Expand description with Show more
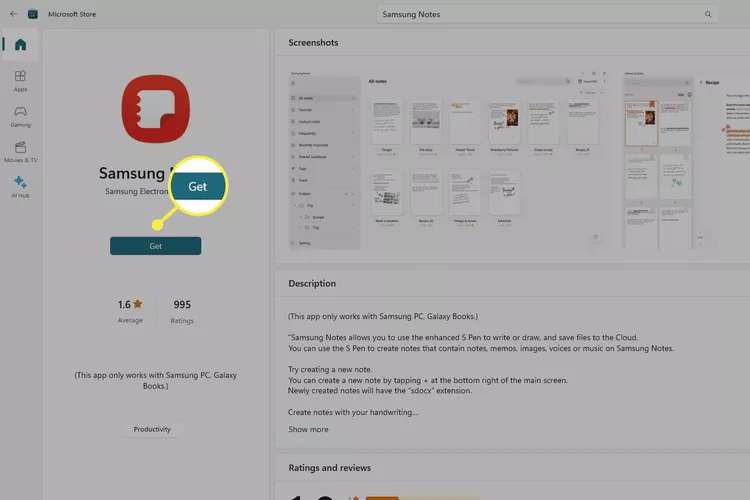750x500 pixels. pos(308,429)
